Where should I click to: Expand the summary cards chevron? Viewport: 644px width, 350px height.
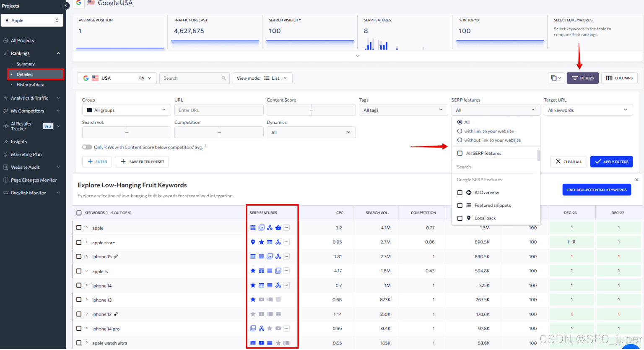(x=357, y=56)
